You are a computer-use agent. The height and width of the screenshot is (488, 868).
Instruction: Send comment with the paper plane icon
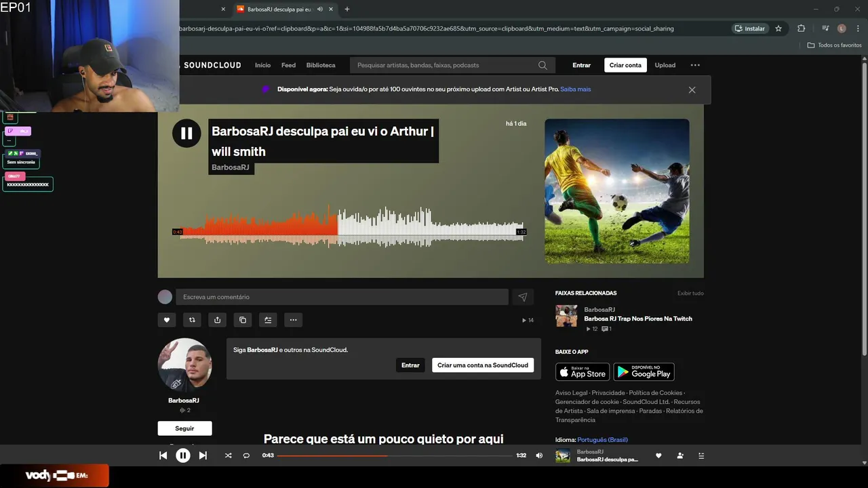pyautogui.click(x=523, y=297)
